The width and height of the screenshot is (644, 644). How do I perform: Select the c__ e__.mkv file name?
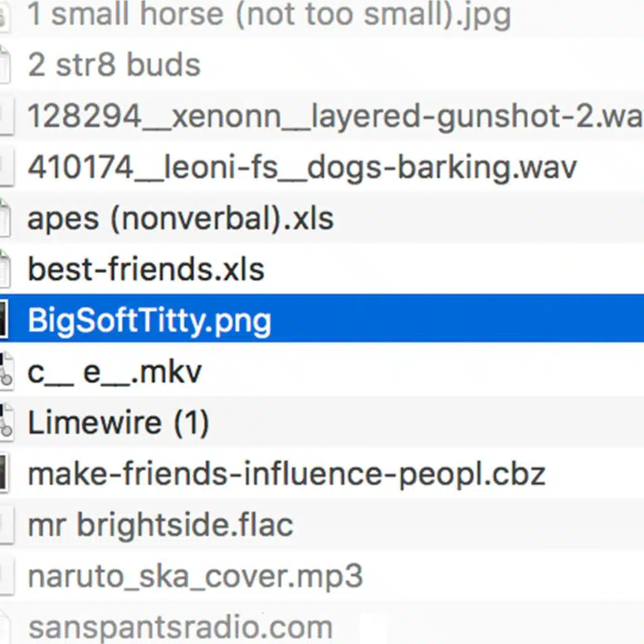coord(114,372)
